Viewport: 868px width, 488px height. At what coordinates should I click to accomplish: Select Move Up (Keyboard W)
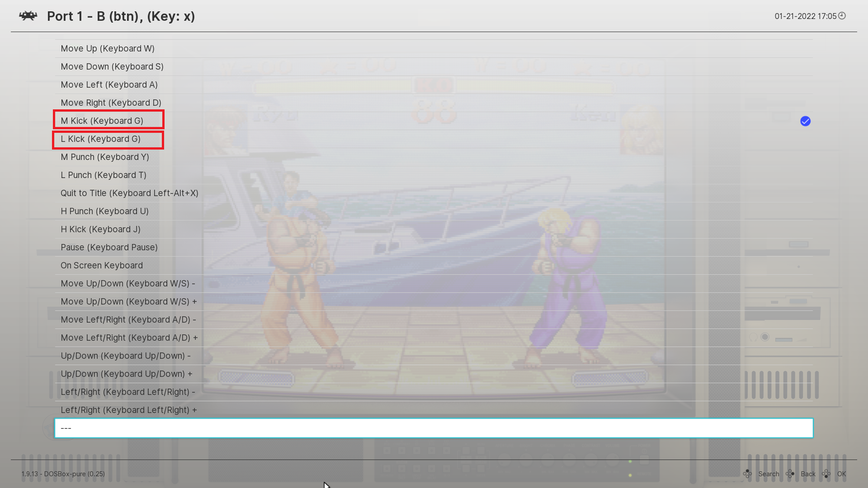point(108,48)
